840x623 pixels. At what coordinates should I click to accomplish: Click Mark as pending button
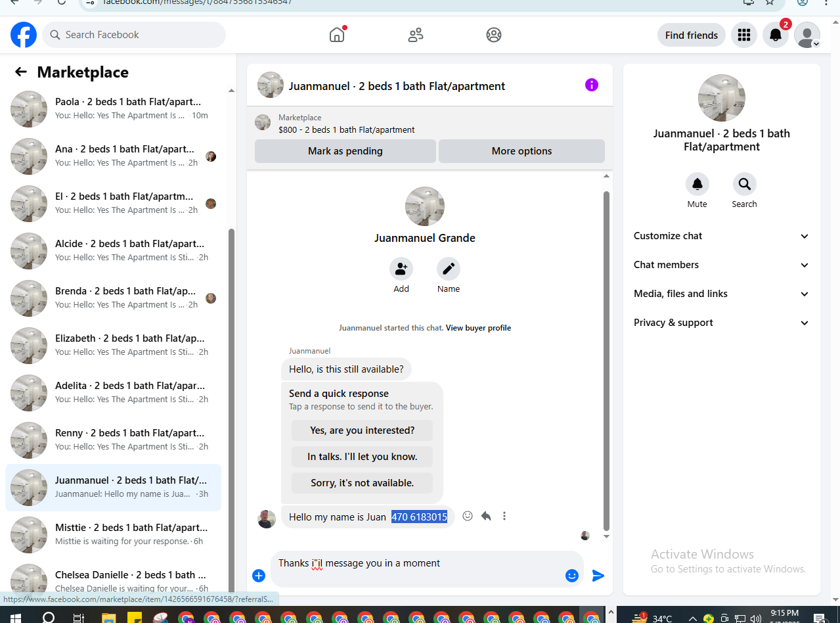[x=345, y=151]
